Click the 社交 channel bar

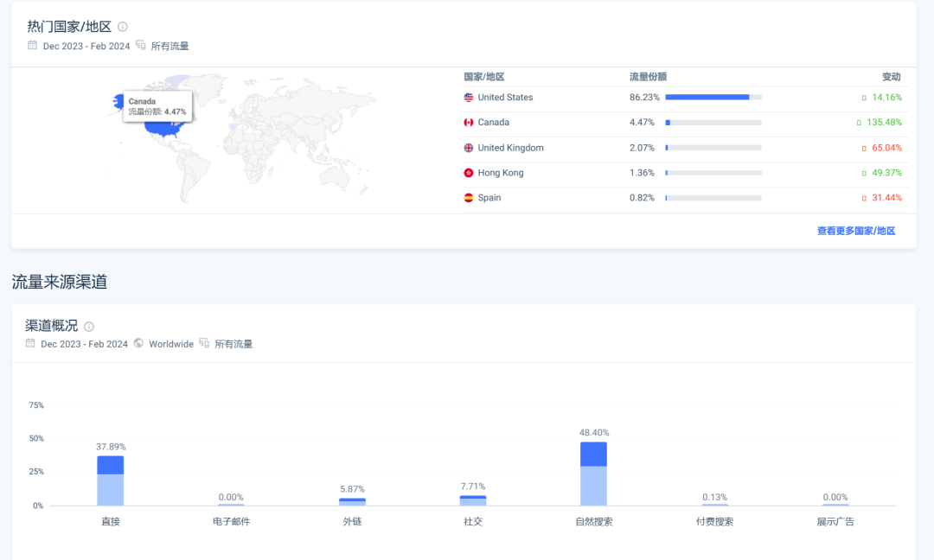(x=473, y=500)
